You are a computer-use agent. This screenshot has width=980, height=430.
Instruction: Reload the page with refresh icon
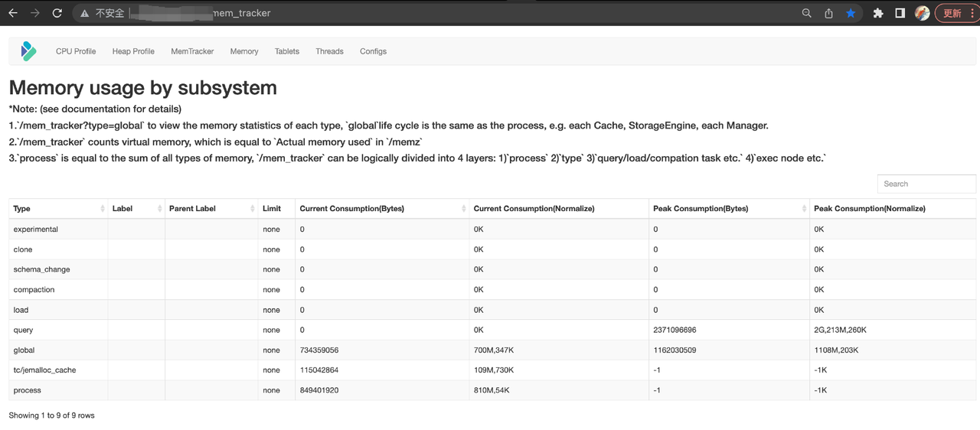click(57, 13)
